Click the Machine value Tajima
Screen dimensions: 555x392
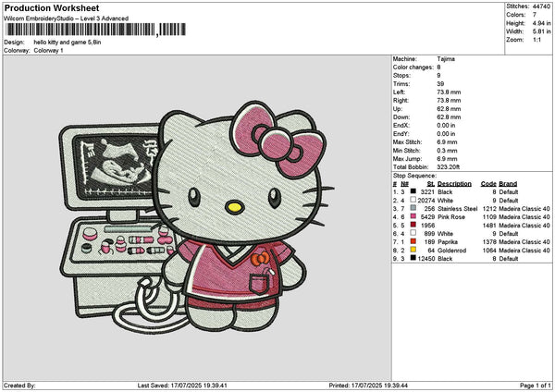[x=446, y=59]
